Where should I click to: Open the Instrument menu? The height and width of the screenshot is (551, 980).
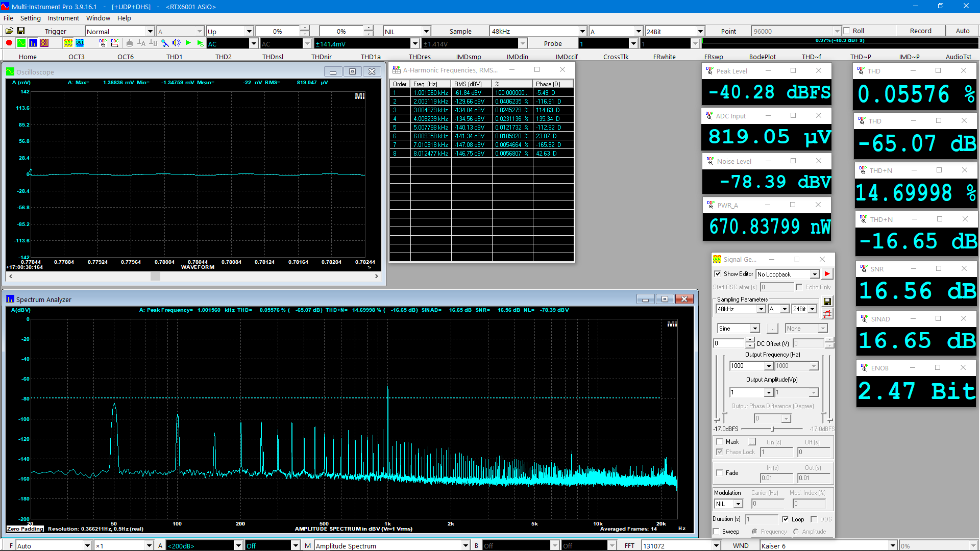(x=63, y=18)
